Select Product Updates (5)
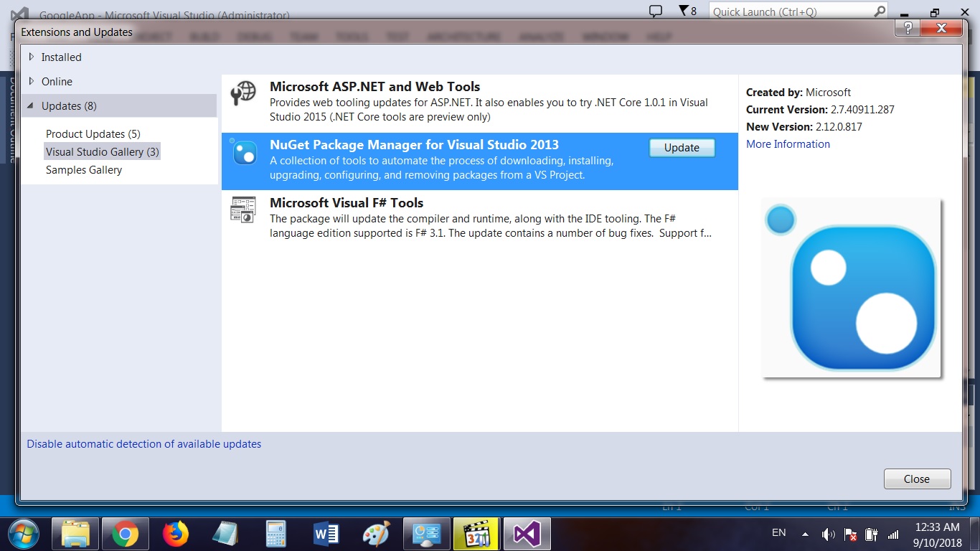 coord(93,134)
